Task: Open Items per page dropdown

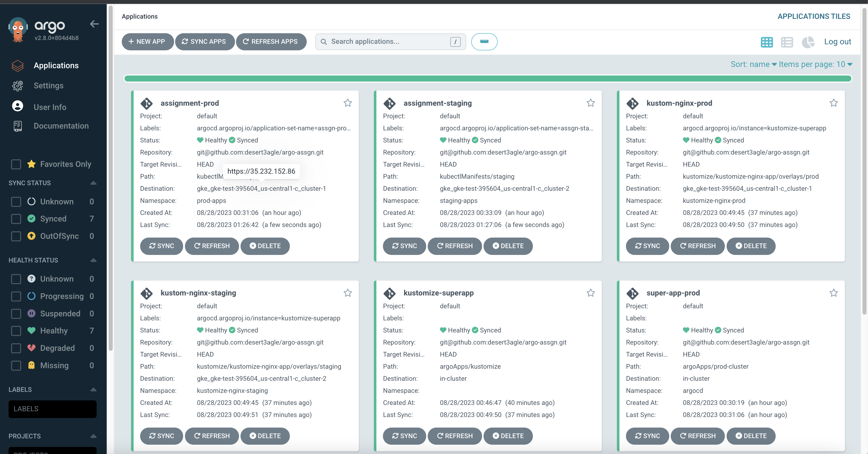Action: point(815,64)
